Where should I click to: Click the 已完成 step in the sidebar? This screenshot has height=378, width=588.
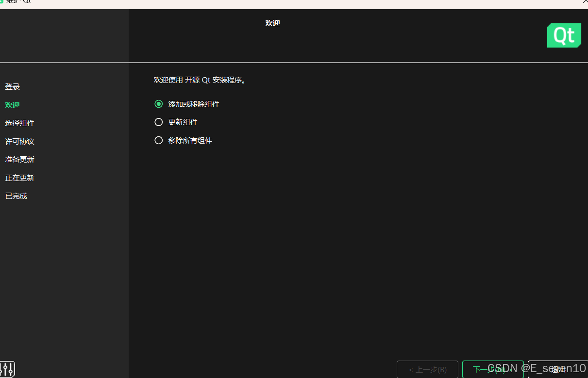click(x=16, y=196)
